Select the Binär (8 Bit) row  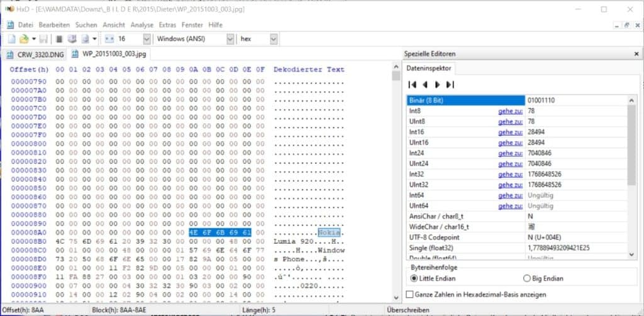tap(517, 100)
